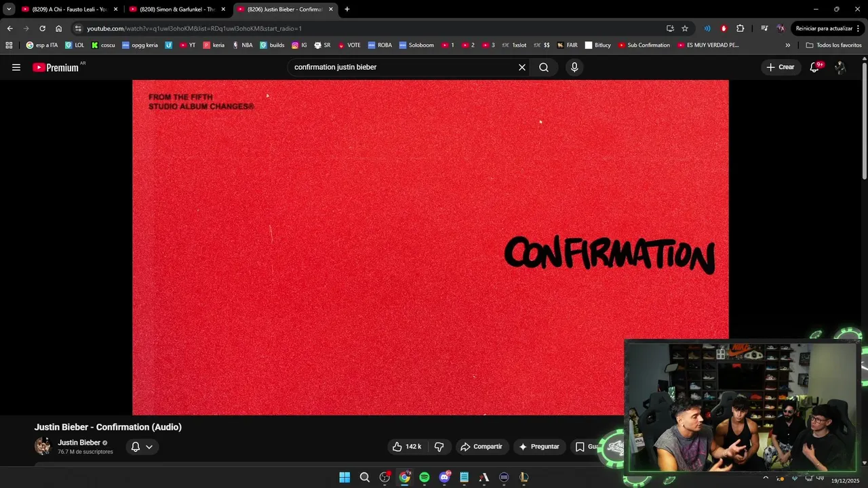Click the taskbar date 19/12/2025
Viewport: 868px width, 488px height.
845,480
